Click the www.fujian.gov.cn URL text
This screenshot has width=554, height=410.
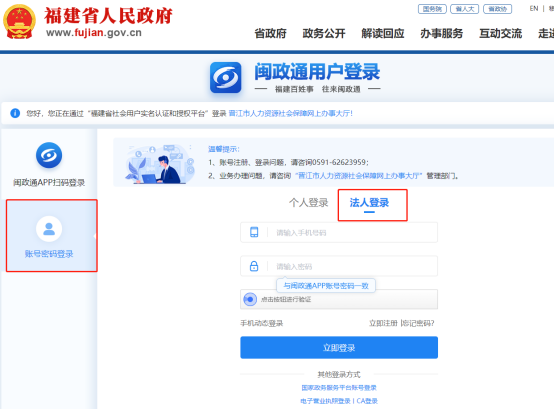point(94,33)
